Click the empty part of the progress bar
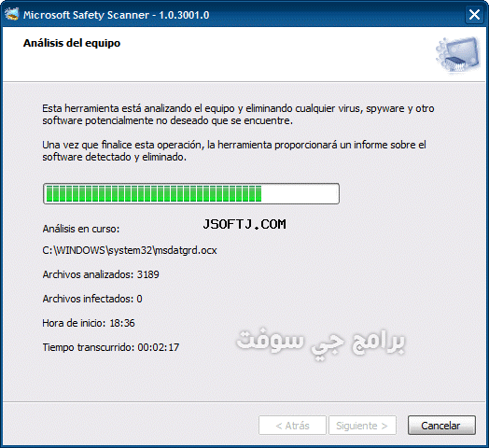489x448 pixels. point(300,194)
